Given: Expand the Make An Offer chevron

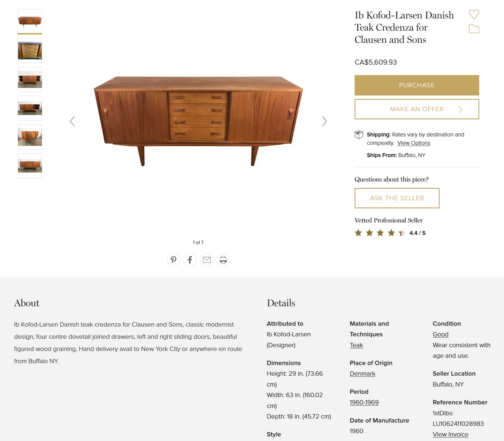Looking at the screenshot, I should pos(460,109).
